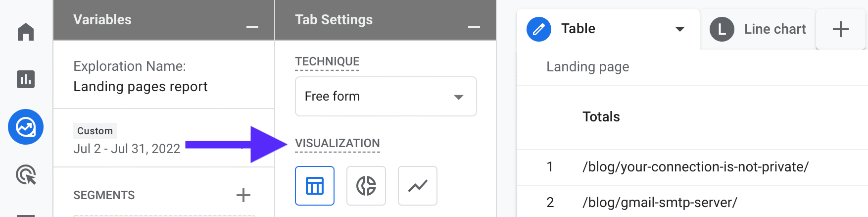The width and height of the screenshot is (868, 217).
Task: Click the /blog/your-connection-is-not-private/ row
Action: click(x=695, y=167)
